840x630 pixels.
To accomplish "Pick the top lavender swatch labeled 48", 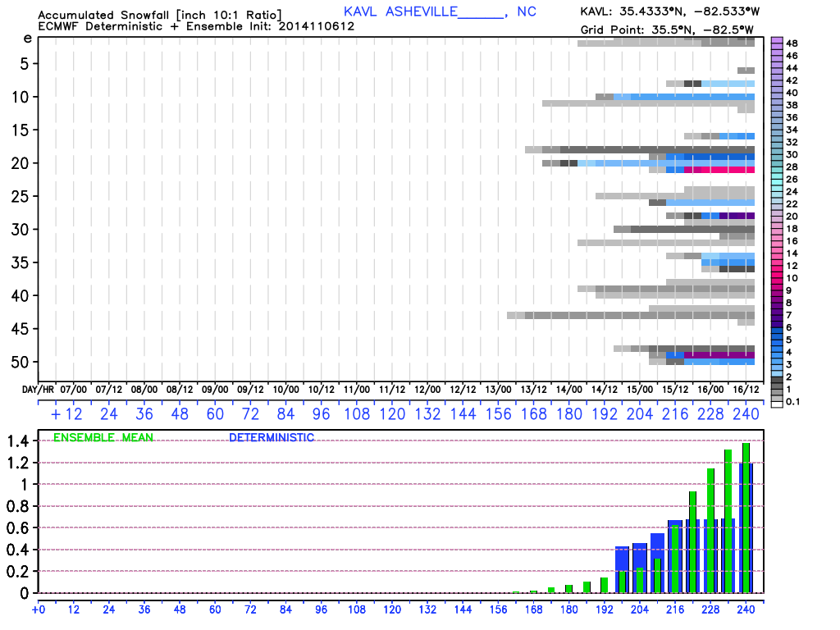I will (x=778, y=42).
